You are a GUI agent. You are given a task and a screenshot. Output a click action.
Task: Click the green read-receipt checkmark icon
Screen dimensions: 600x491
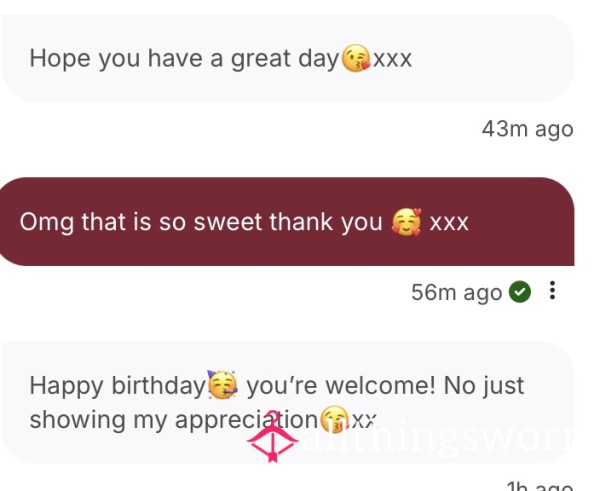[x=520, y=292]
